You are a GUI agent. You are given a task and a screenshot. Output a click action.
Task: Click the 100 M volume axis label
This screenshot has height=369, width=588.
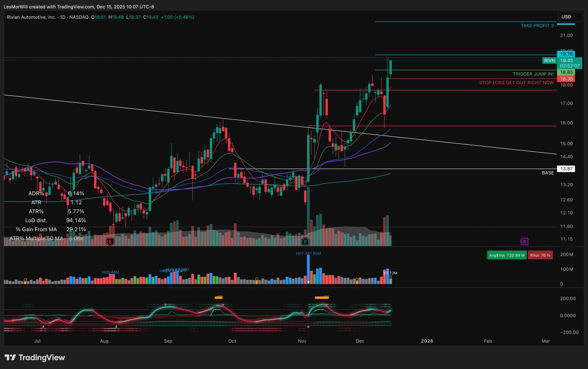[567, 270]
